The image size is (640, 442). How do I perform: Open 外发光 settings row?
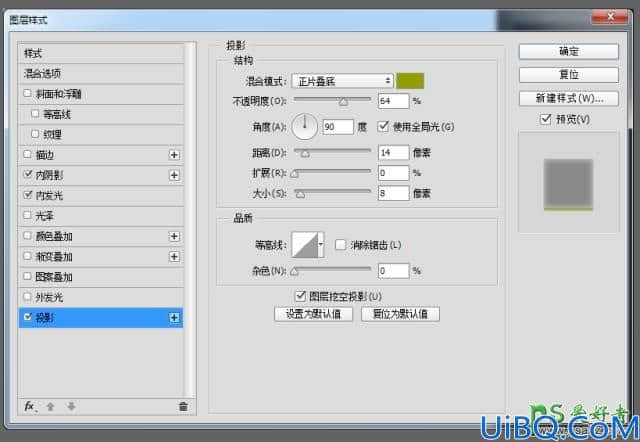point(101,297)
